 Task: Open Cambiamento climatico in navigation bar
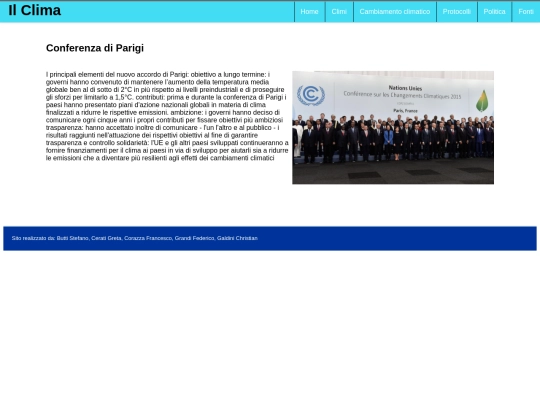click(395, 12)
